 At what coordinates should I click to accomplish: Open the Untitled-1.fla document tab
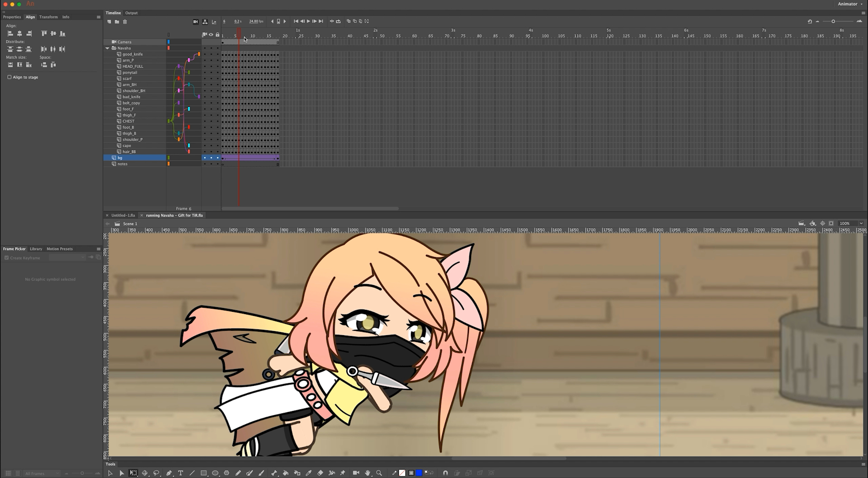pyautogui.click(x=123, y=216)
